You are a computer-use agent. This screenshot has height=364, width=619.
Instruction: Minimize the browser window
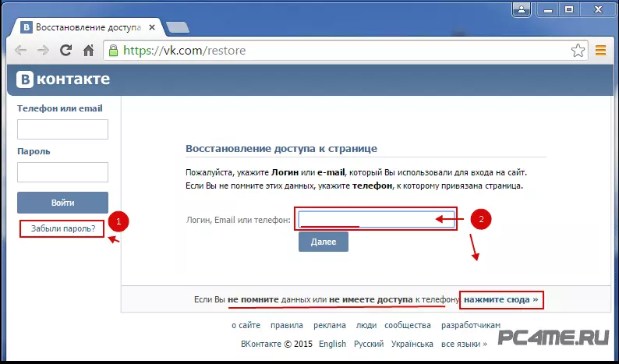pos(548,10)
